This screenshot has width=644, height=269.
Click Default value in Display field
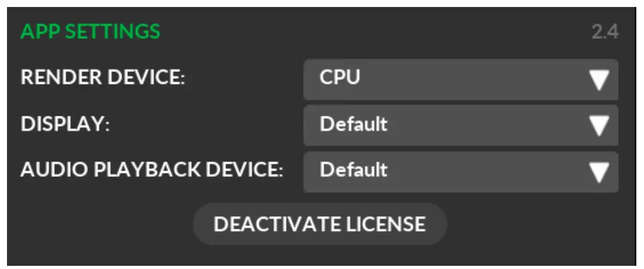[353, 124]
